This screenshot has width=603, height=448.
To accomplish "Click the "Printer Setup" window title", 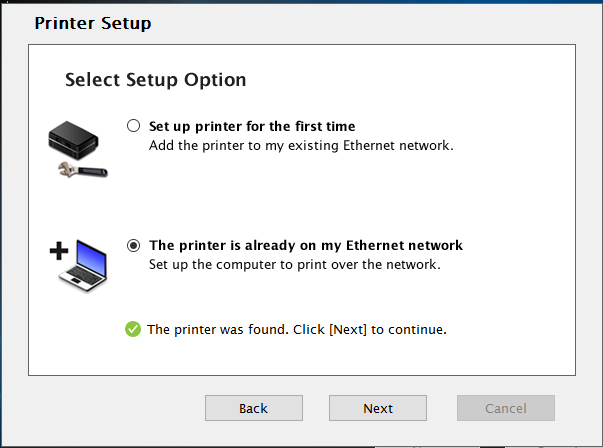I will [x=93, y=23].
